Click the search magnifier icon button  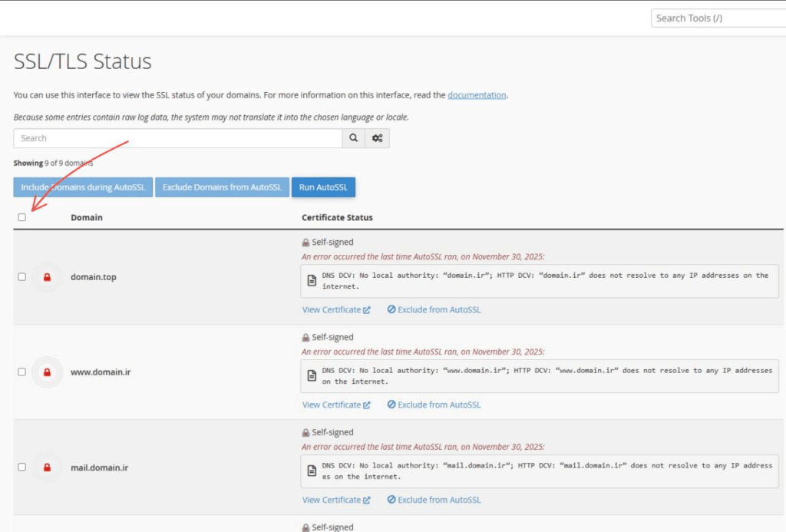tap(353, 138)
